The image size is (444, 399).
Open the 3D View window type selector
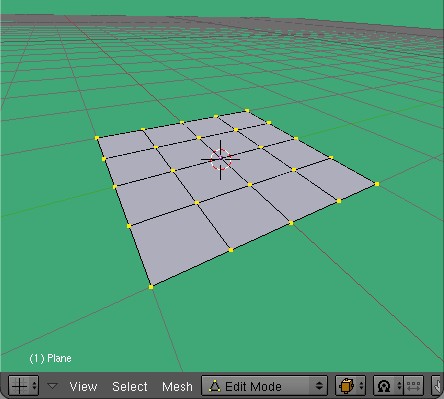23,386
